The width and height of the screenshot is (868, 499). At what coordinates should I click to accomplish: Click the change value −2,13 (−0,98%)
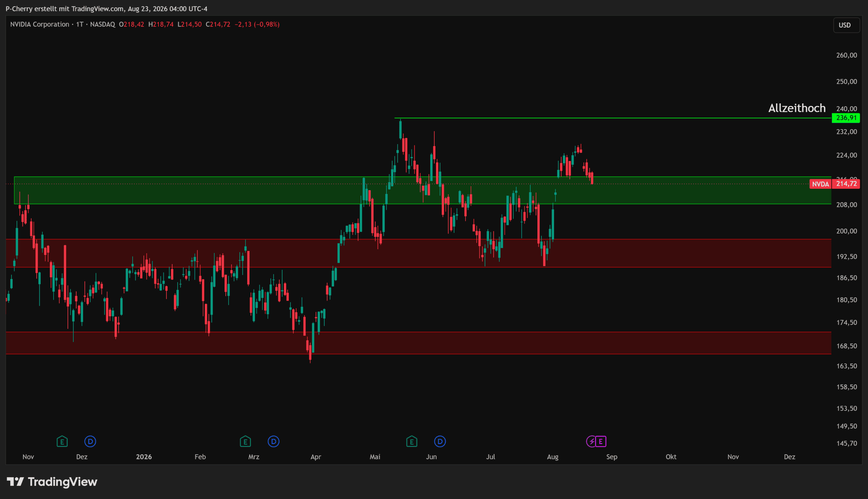tap(257, 24)
